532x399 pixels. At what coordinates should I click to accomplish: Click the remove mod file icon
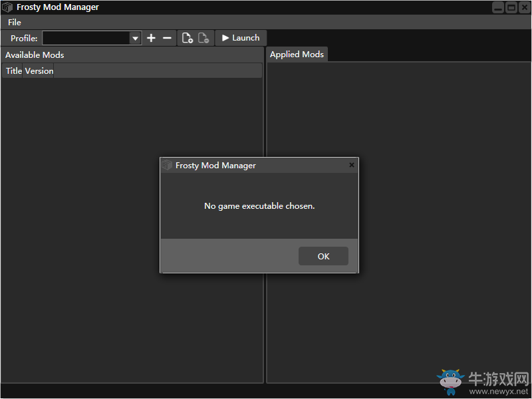(x=203, y=38)
